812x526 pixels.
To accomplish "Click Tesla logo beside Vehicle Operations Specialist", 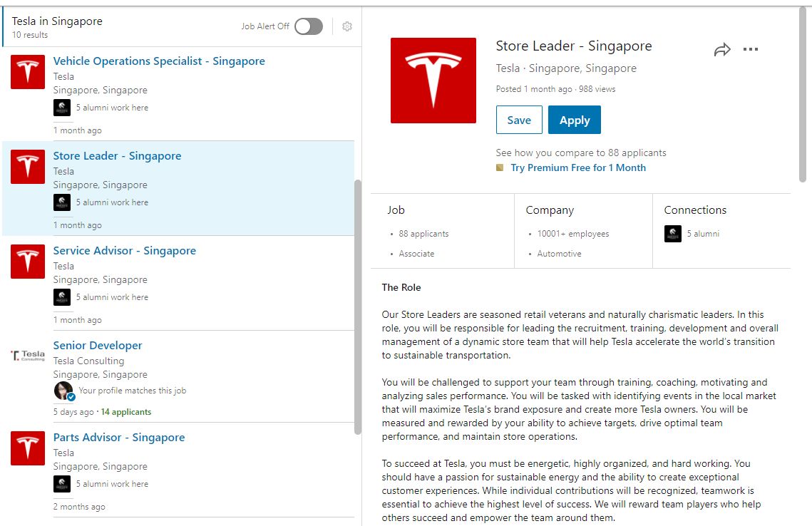I will (x=28, y=72).
